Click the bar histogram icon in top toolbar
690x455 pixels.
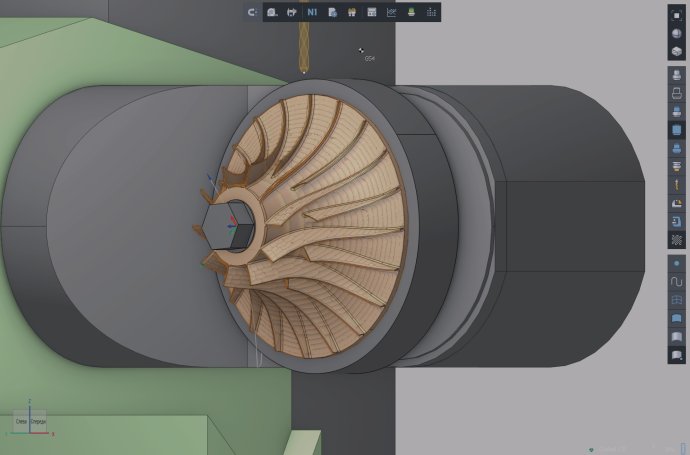pyautogui.click(x=431, y=12)
